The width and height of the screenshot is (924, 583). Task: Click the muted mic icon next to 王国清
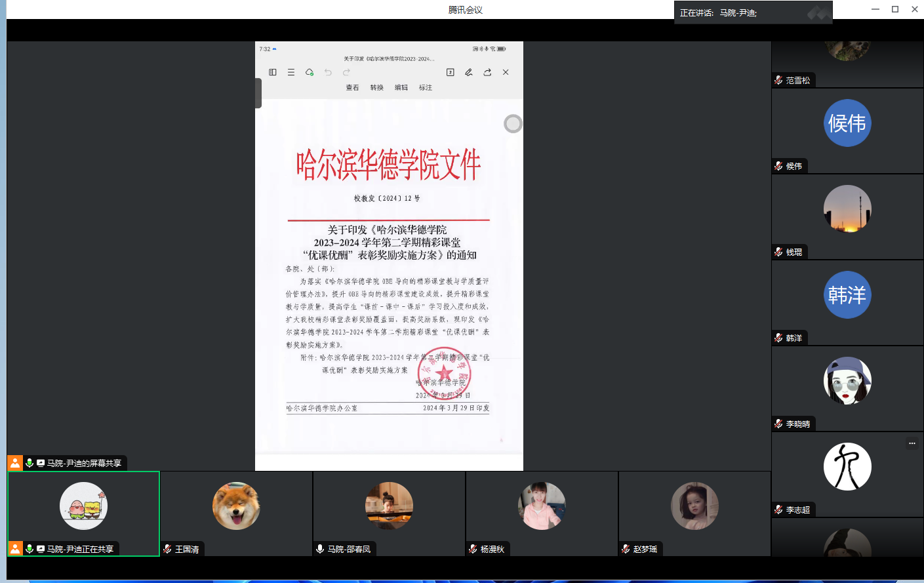tap(168, 549)
